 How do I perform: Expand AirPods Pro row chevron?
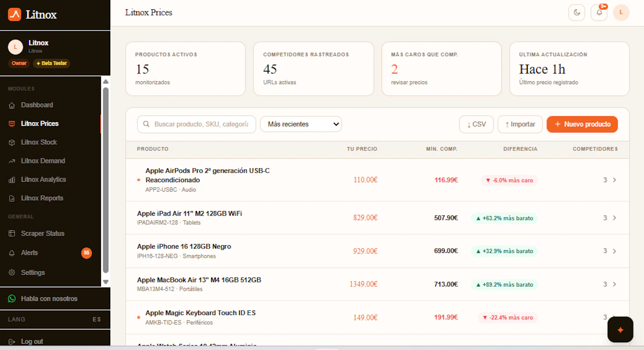(614, 180)
